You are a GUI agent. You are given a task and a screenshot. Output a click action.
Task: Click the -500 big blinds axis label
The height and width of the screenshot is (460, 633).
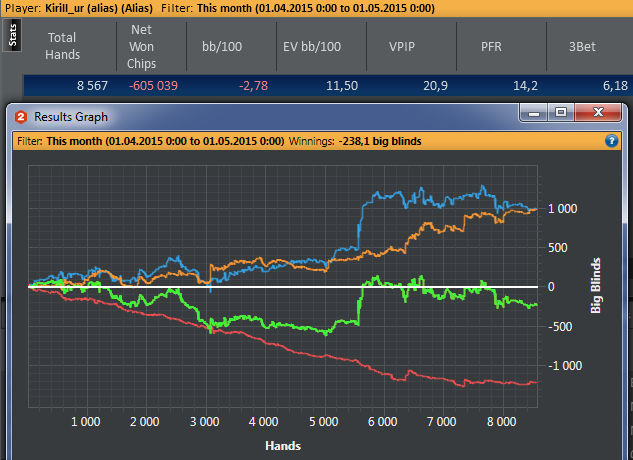560,326
